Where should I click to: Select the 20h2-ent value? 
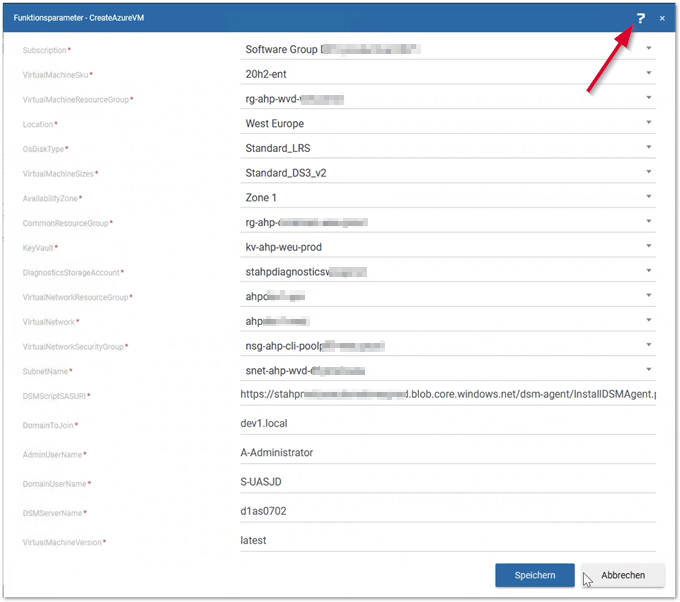coord(266,74)
